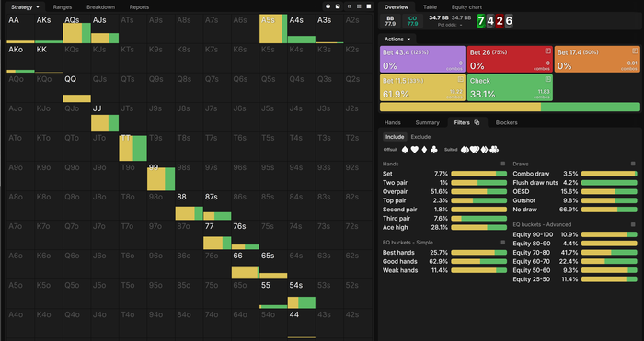Screen dimensions: 644x341
Task: Switch to the Hands tab
Action: [392, 122]
